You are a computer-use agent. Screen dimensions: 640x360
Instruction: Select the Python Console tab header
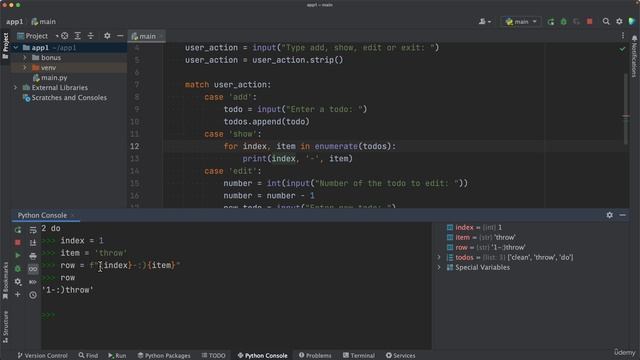(42, 215)
